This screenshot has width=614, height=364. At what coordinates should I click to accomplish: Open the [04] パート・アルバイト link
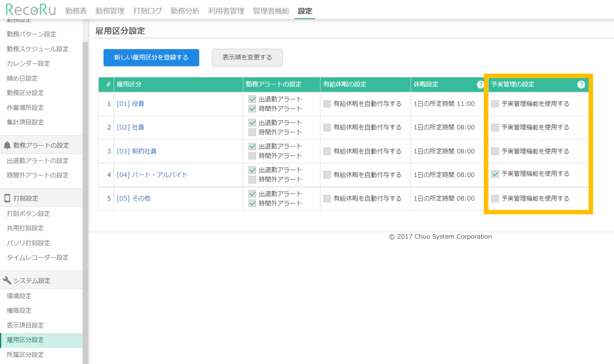pos(152,175)
